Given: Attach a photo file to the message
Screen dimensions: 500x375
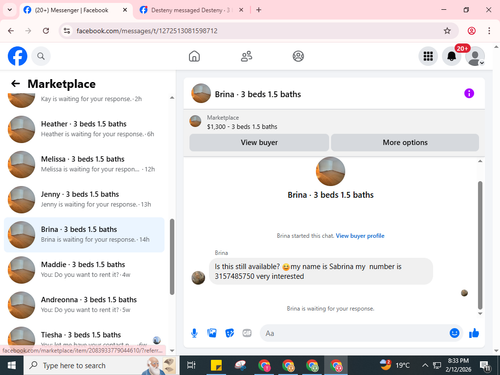Looking at the screenshot, I should 212,333.
